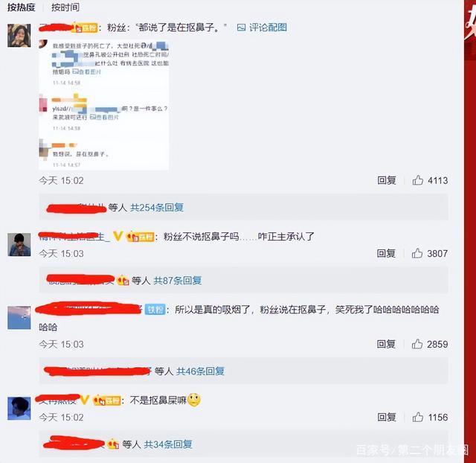Screen dimensions: 476x463
Task: Expand 共46条回复 replies
Action: (x=200, y=371)
